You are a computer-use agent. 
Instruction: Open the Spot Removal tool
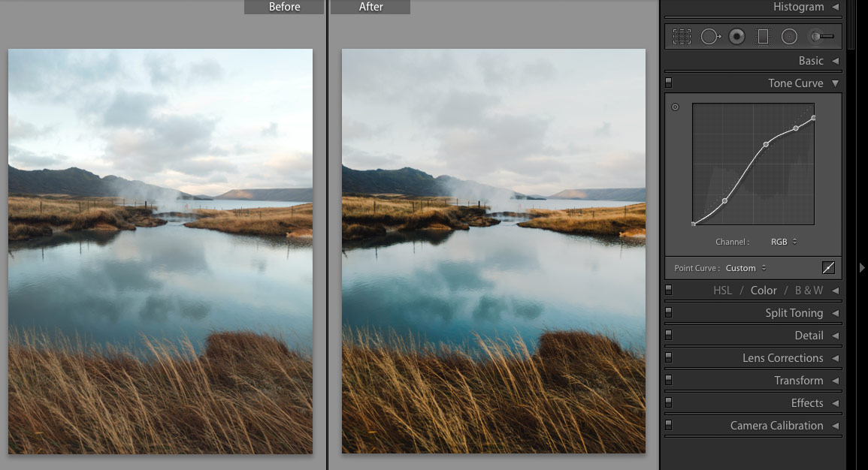(x=709, y=36)
